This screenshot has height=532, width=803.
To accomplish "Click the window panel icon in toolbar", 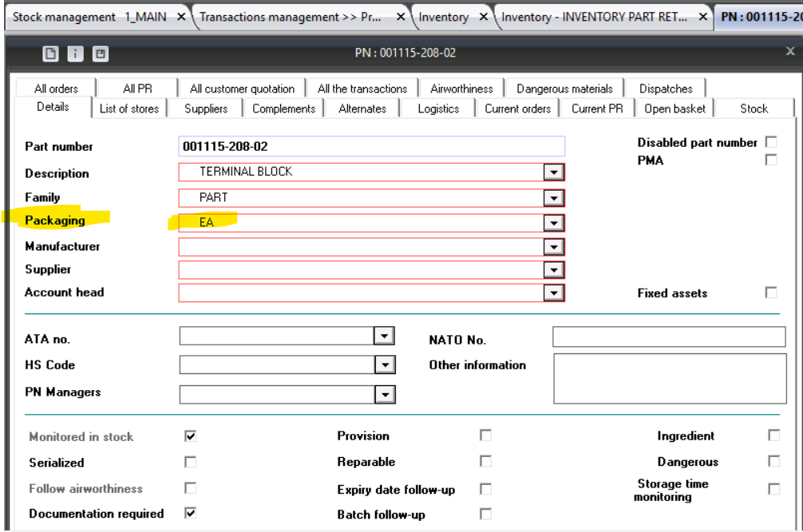I will (x=100, y=53).
